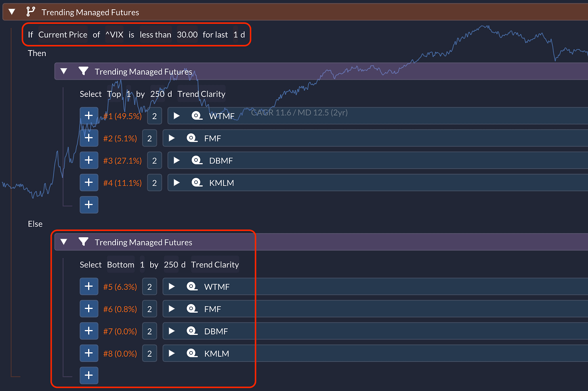Expand the FMF row ranked #6
The height and width of the screenshot is (391, 588).
pos(172,309)
